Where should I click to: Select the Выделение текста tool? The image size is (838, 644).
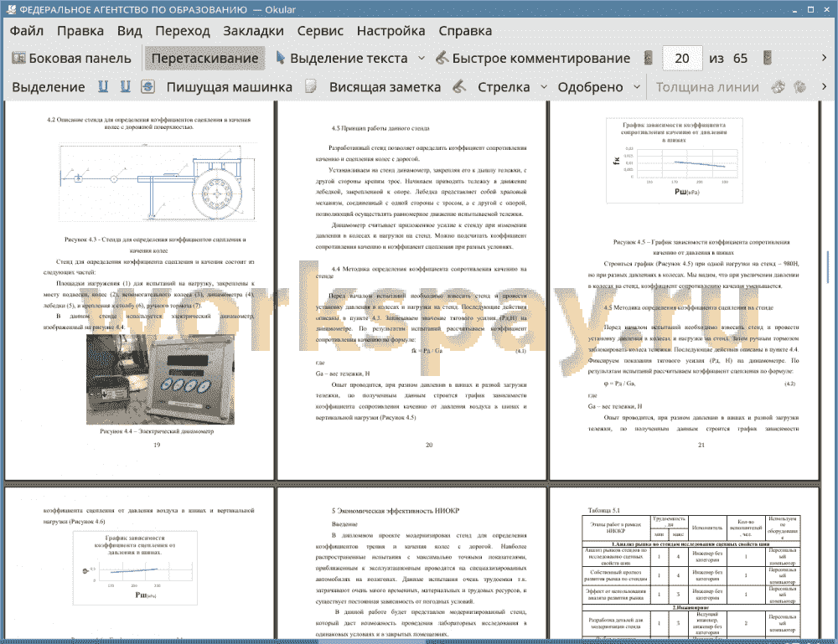pos(342,59)
